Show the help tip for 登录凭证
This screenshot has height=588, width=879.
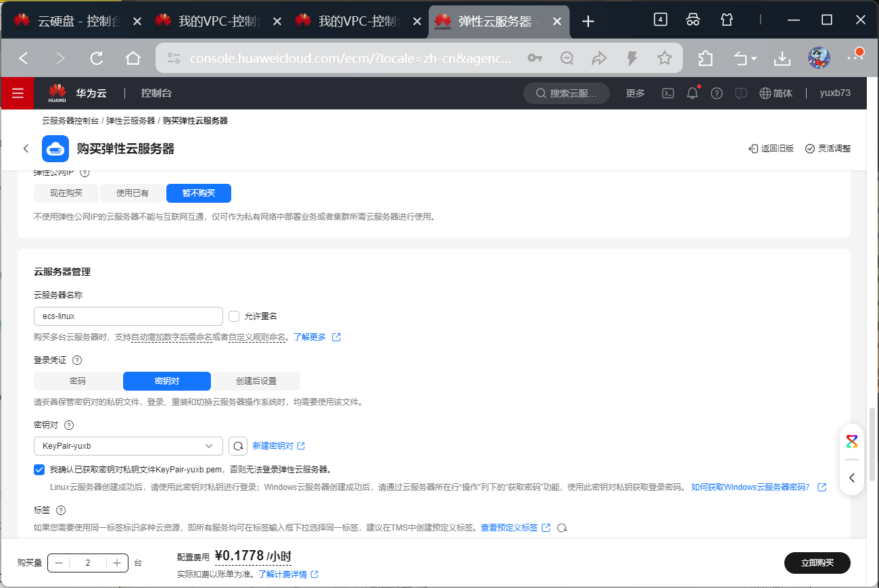(76, 361)
